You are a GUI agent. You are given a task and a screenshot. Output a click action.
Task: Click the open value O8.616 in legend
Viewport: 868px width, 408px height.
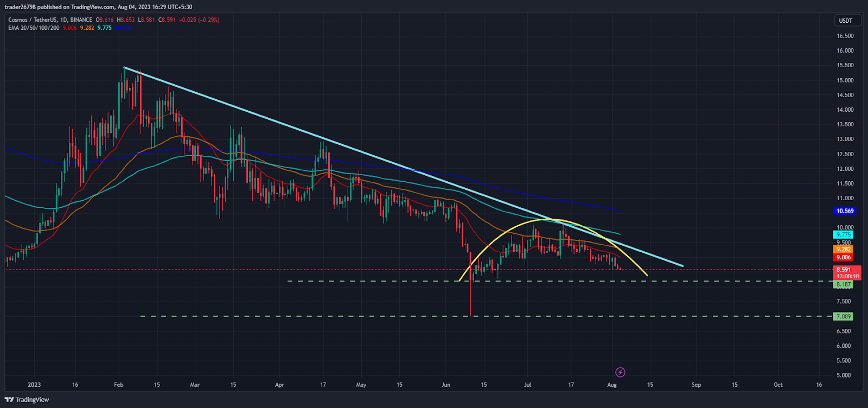(105, 20)
